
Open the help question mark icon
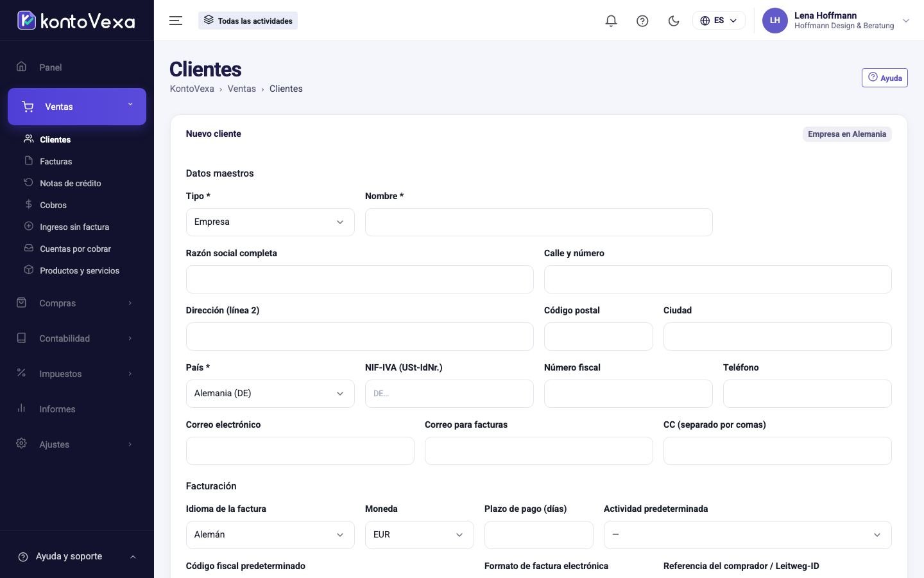(642, 21)
